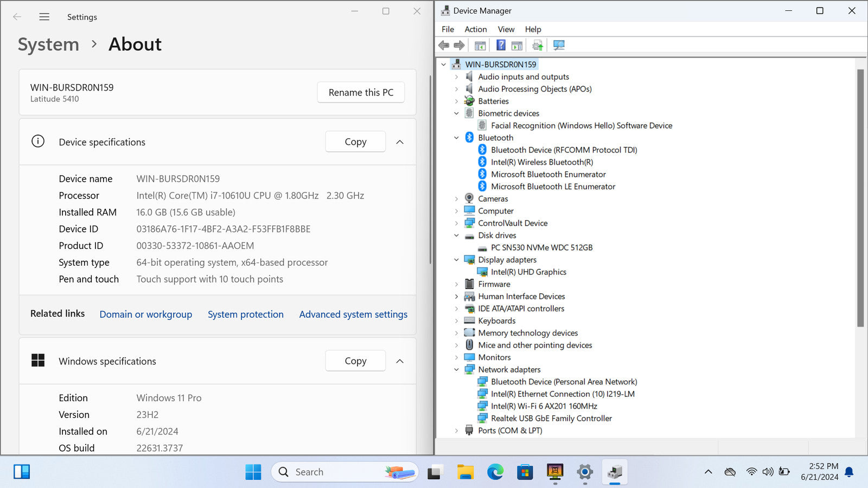Select the ControlVault Device entry
The width and height of the screenshot is (868, 488).
(513, 223)
